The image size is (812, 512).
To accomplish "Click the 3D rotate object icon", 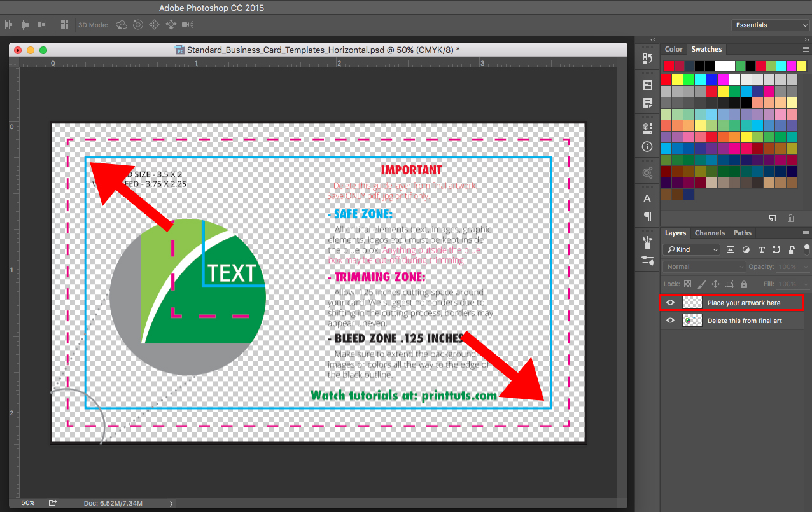I will tap(121, 25).
